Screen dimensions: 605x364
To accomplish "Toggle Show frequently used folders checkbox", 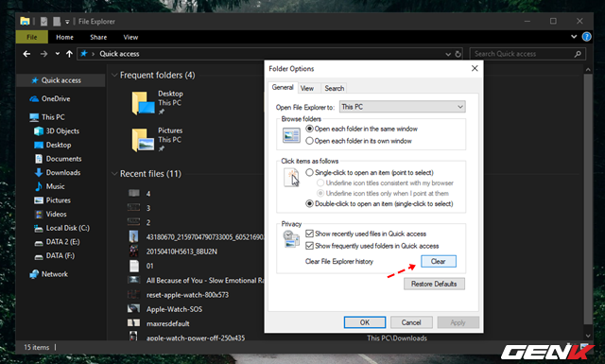I will 309,246.
